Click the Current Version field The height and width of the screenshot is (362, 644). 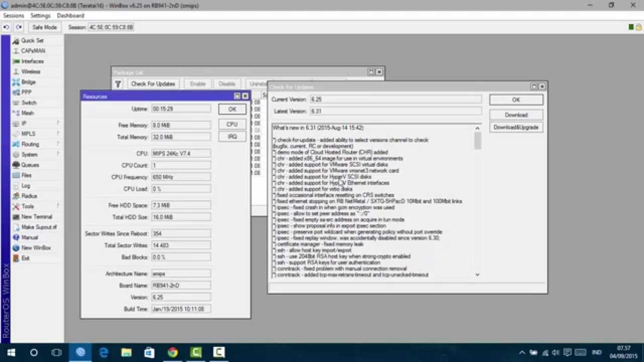pos(395,100)
